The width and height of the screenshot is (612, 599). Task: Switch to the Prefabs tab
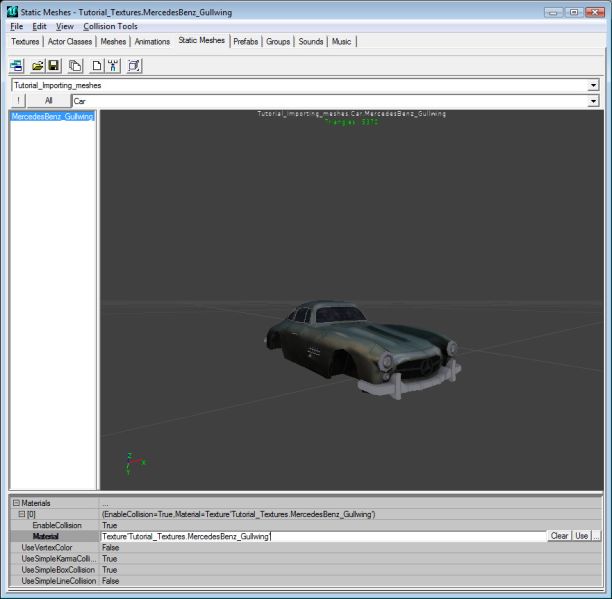point(246,41)
